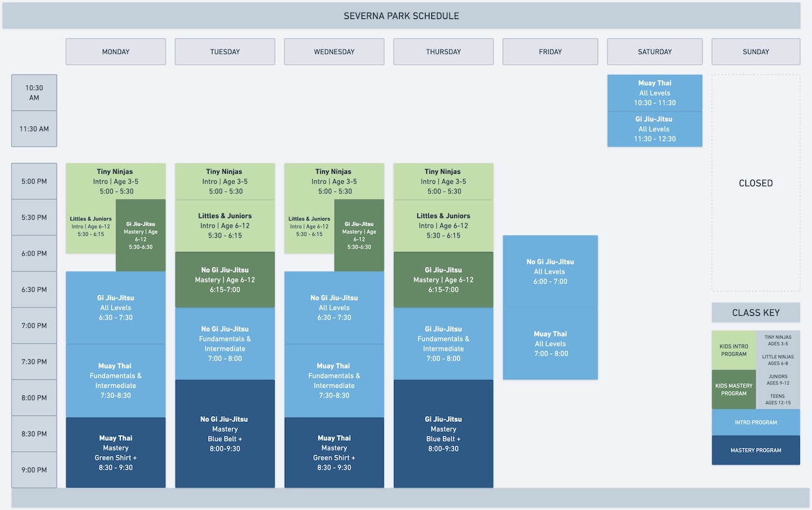The image size is (812, 510).
Task: Click the Sunday day header
Action: click(756, 52)
